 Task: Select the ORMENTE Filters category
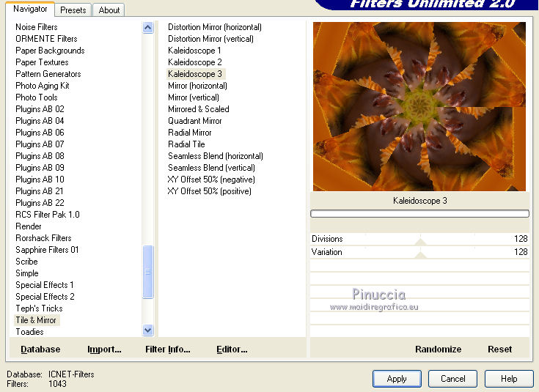coord(46,39)
